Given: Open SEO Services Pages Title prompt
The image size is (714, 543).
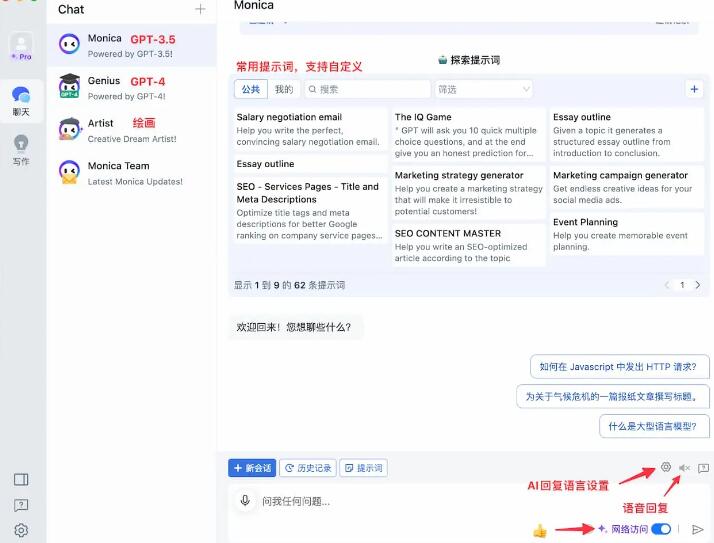Looking at the screenshot, I should (x=310, y=210).
